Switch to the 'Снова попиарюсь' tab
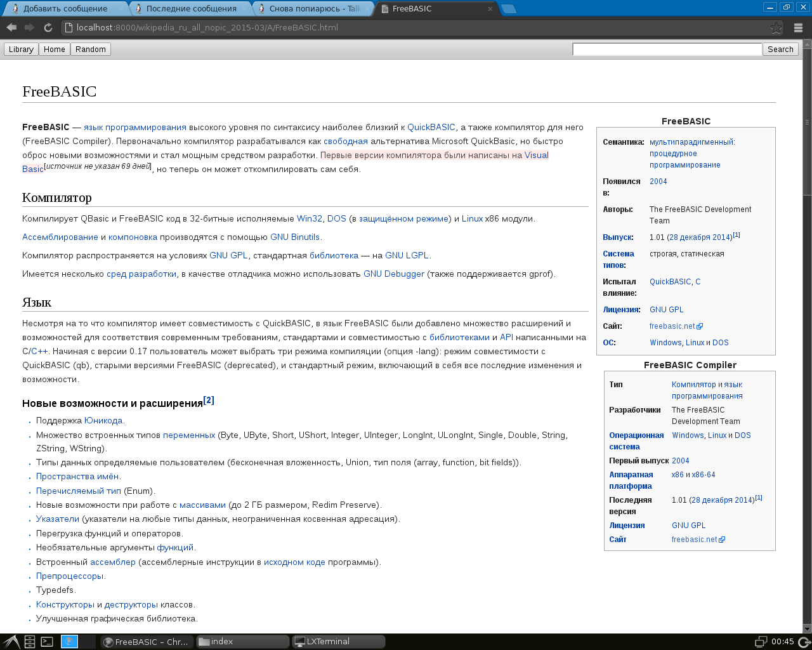The height and width of the screenshot is (650, 812). click(314, 9)
